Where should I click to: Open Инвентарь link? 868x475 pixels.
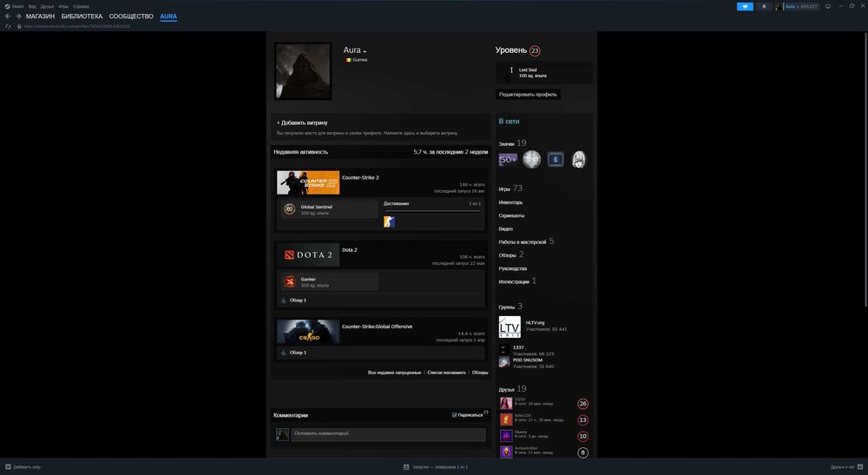(510, 202)
